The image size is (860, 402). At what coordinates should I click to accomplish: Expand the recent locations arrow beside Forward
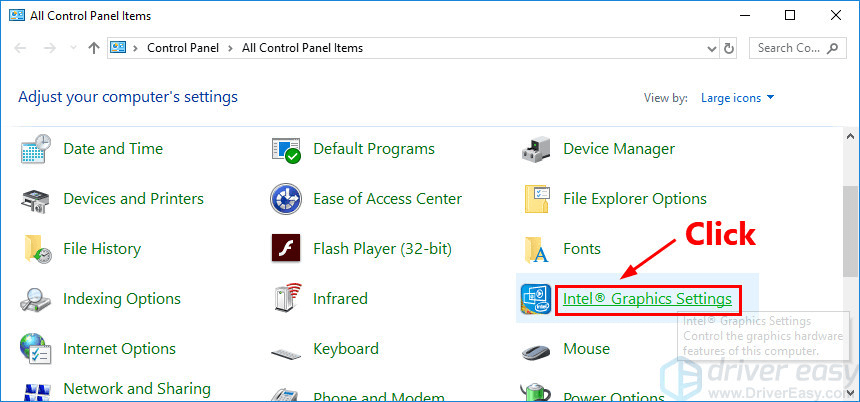(72, 48)
